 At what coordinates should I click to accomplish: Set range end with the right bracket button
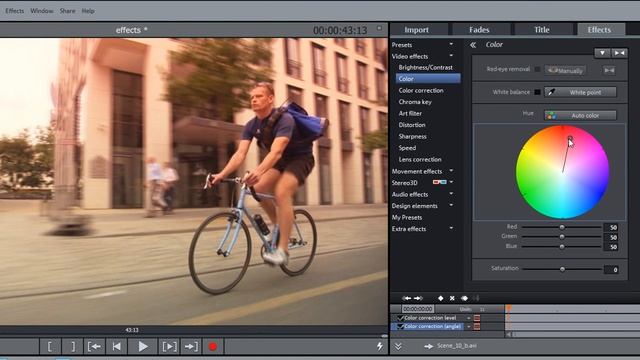click(73, 347)
